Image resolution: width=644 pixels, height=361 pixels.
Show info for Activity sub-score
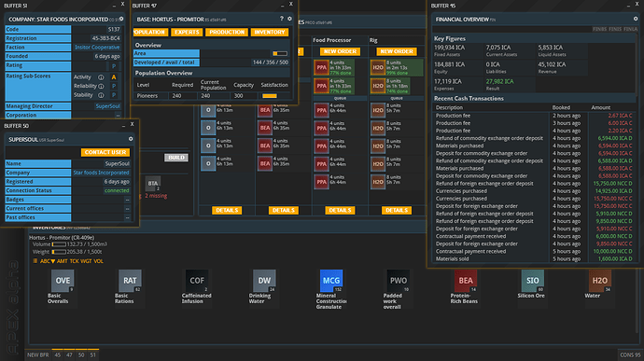(101, 77)
